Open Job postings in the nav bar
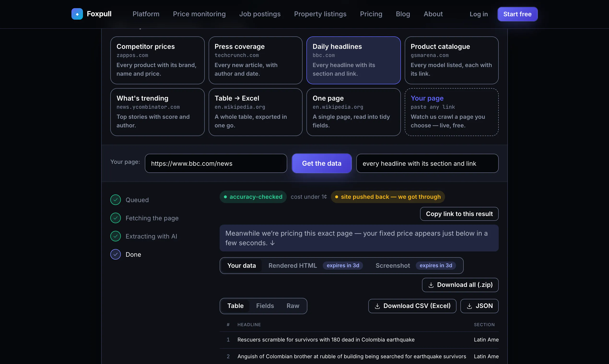 pyautogui.click(x=260, y=14)
